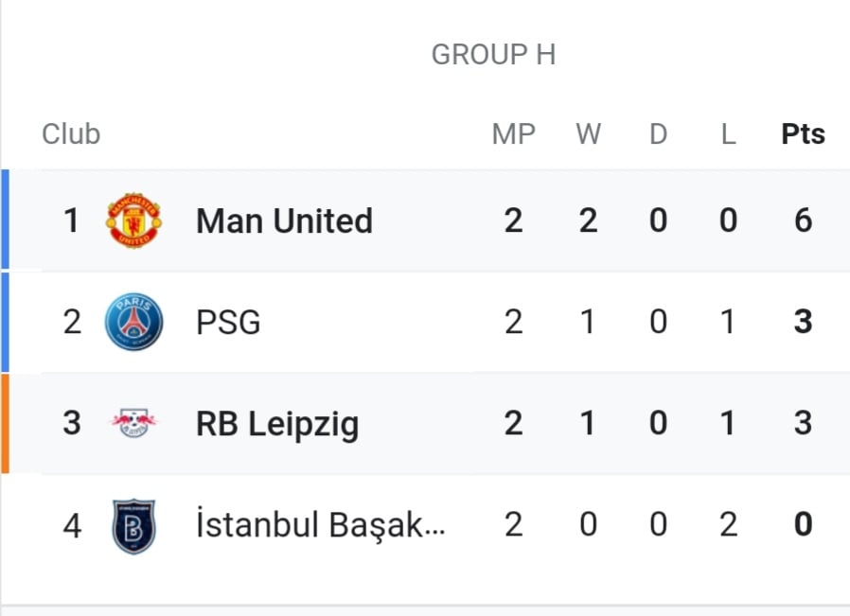The width and height of the screenshot is (850, 616).
Task: Click Man United's points value 6
Action: click(x=804, y=220)
